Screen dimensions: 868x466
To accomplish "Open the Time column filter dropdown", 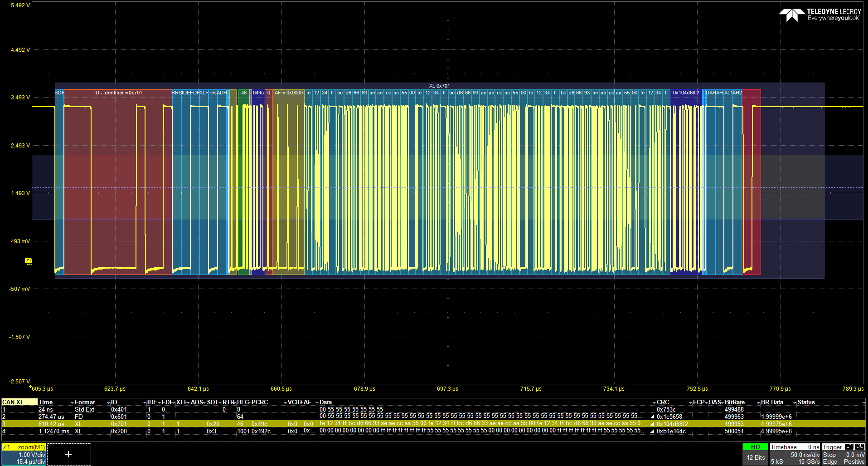I will coord(72,402).
